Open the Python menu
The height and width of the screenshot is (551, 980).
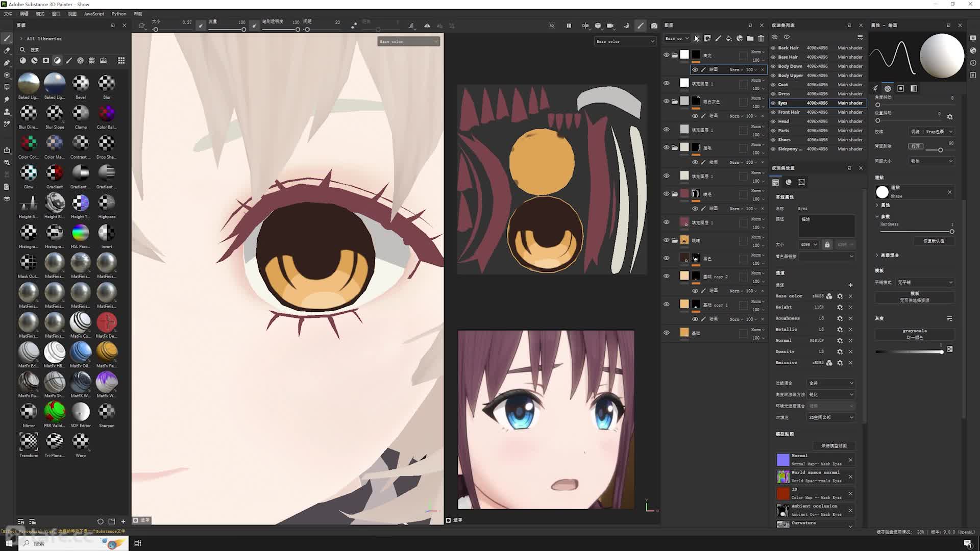coord(119,14)
